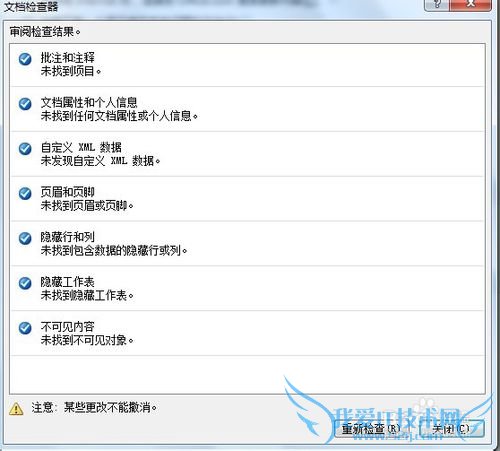The width and height of the screenshot is (500, 451).
Task: Click 未找到页眉或页脚 result text
Action: click(x=87, y=206)
